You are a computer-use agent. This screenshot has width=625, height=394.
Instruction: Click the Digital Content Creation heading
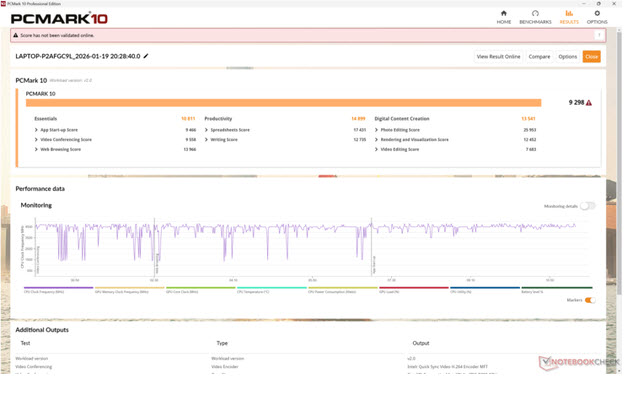coord(402,119)
